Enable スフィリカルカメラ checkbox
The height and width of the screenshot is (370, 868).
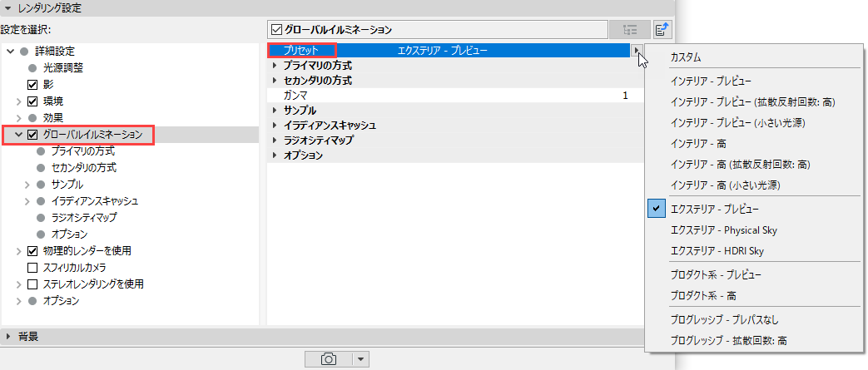[x=32, y=268]
